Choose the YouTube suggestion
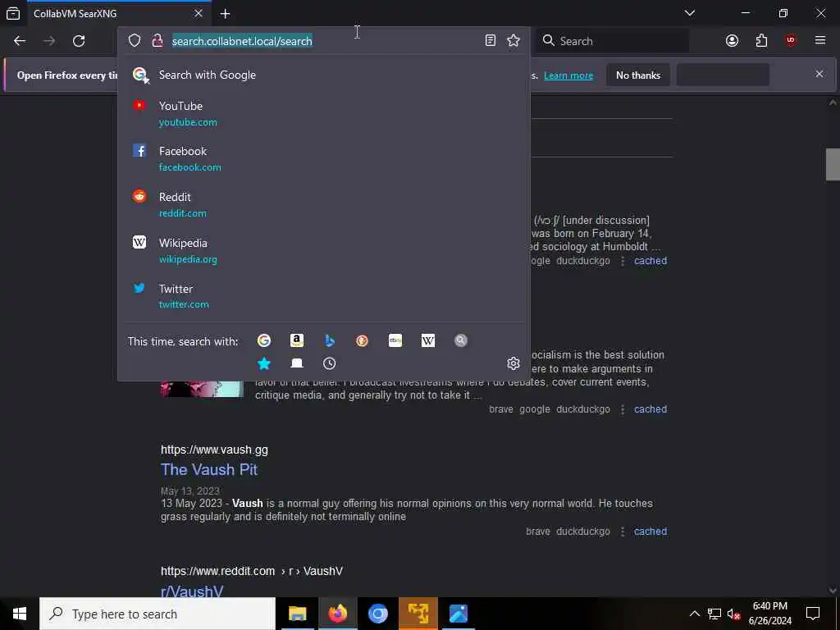The height and width of the screenshot is (630, 840). pyautogui.click(x=323, y=113)
